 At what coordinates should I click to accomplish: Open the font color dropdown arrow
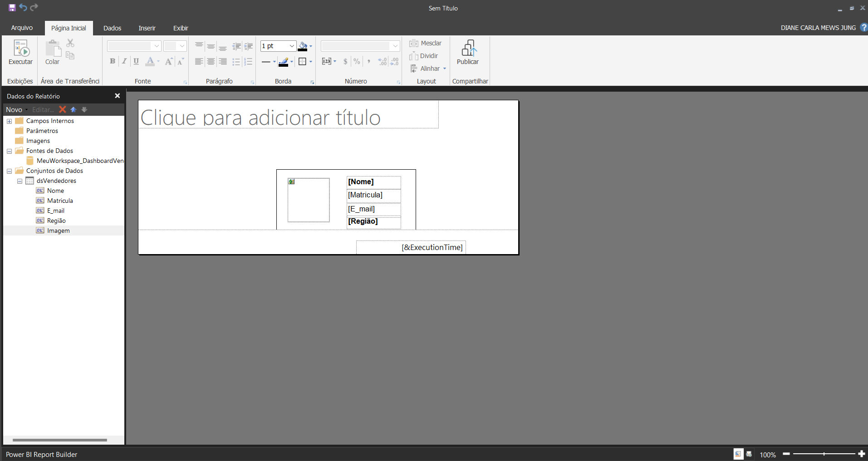(x=158, y=61)
